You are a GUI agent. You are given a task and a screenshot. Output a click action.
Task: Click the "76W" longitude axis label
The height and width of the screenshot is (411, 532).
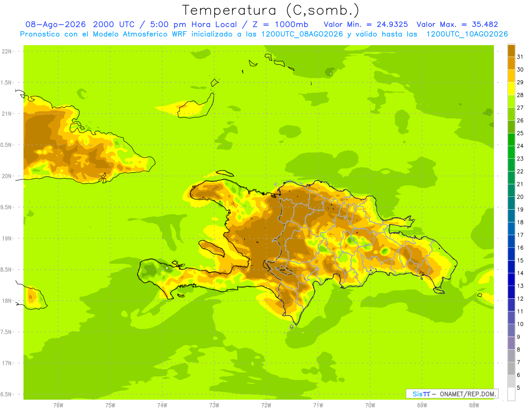58,405
